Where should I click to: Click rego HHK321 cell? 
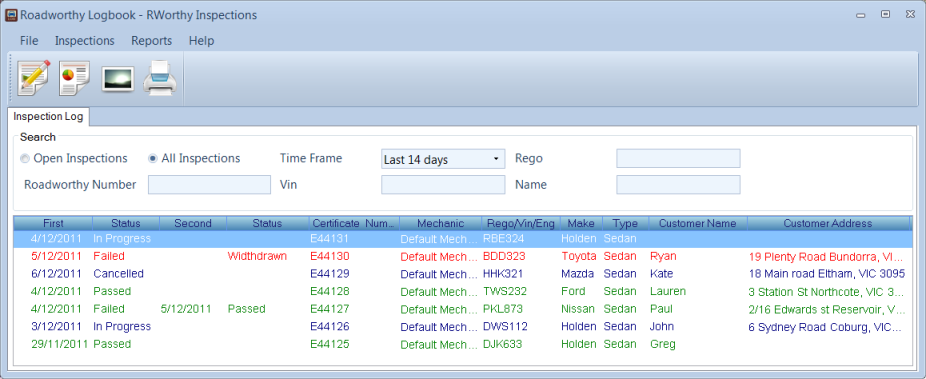tap(503, 274)
